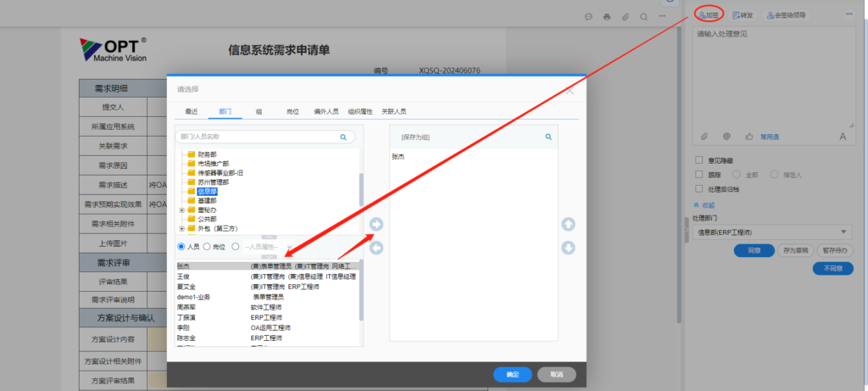The image size is (868, 391).
Task: Click the @ mention icon under opinion box
Action: (726, 136)
